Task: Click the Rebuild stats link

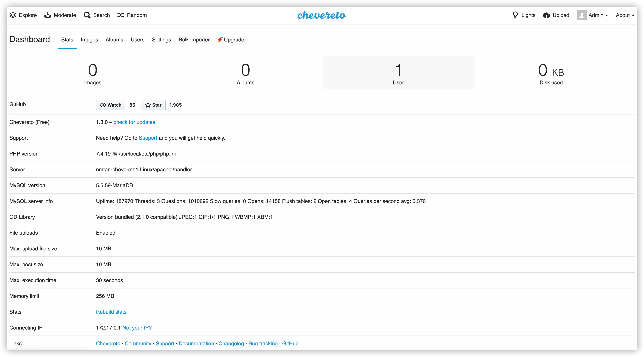Action: [x=111, y=312]
